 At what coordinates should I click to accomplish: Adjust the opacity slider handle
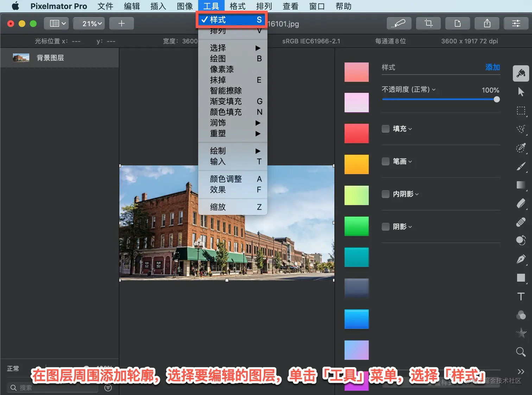pyautogui.click(x=496, y=100)
